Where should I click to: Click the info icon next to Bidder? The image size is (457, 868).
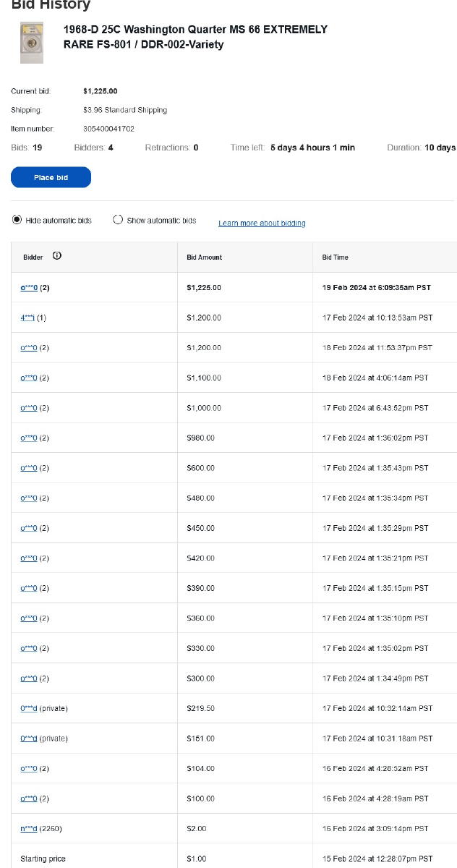tap(57, 256)
